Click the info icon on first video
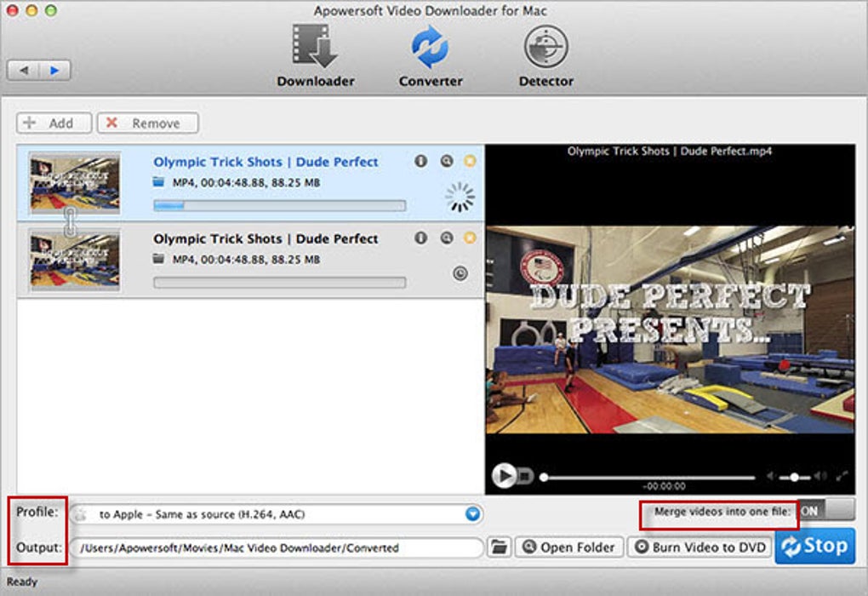Viewport: 868px width, 596px height. 420,161
